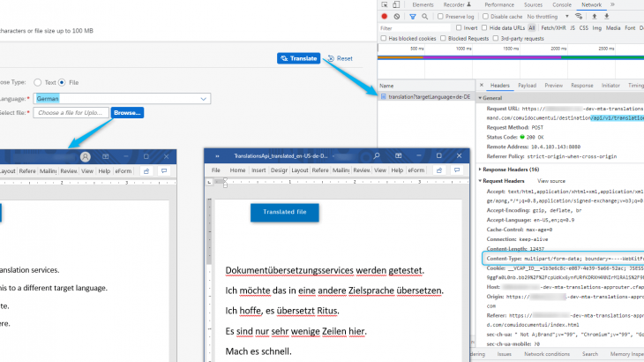Screen dimensions: 644x362
Task: Clear the network log icon
Action: pyautogui.click(x=397, y=17)
